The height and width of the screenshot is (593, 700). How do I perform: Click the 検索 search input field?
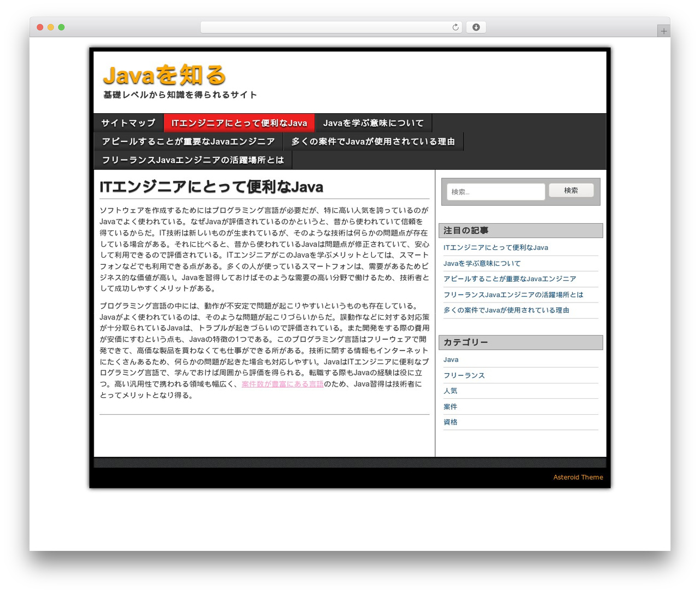tap(495, 191)
